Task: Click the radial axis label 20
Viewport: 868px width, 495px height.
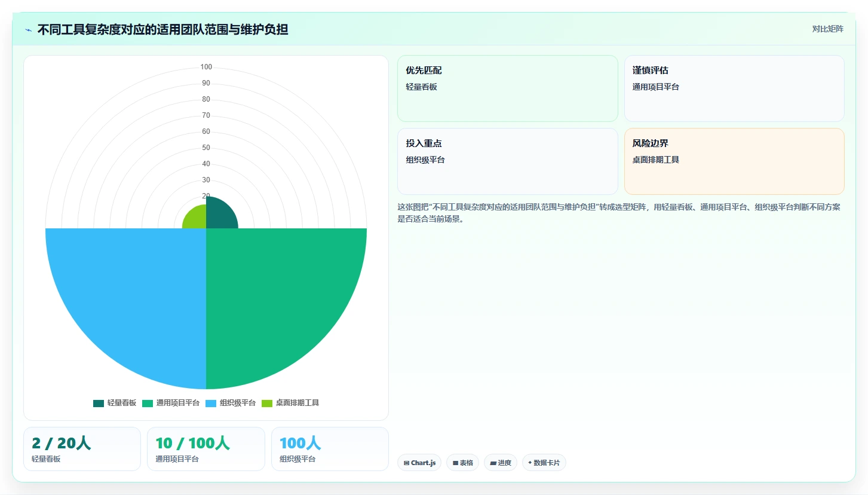Action: pyautogui.click(x=206, y=196)
